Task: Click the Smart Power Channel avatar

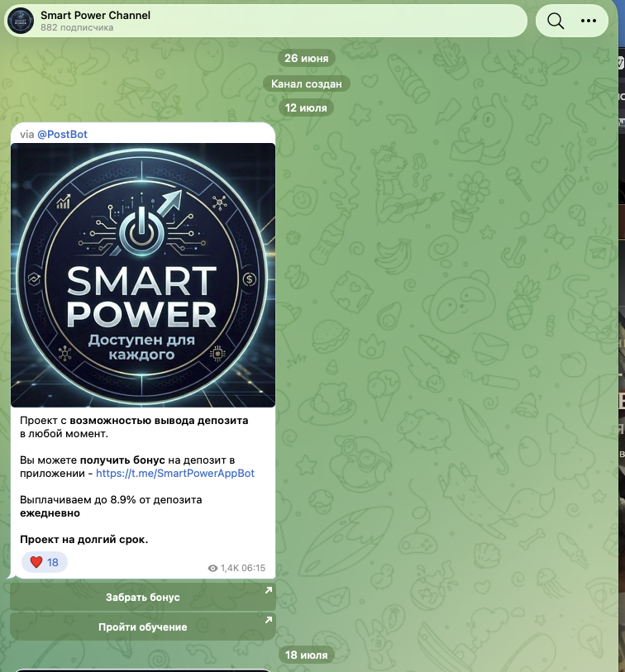Action: (x=21, y=21)
